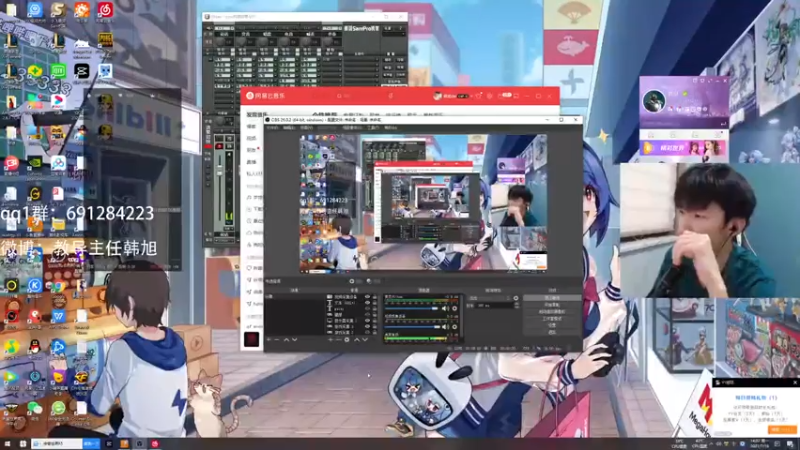The image size is (800, 450).
Task: Click NetEase Cloud Music logo
Action: pyautogui.click(x=265, y=95)
